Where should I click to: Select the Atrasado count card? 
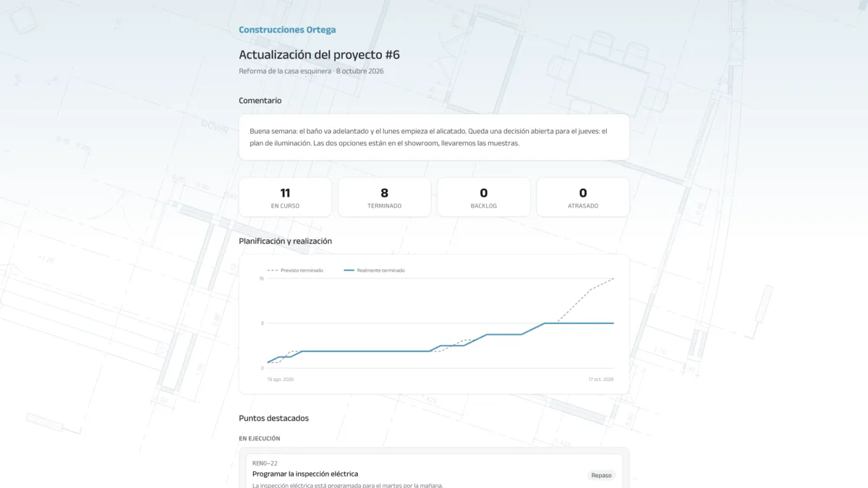(x=583, y=197)
